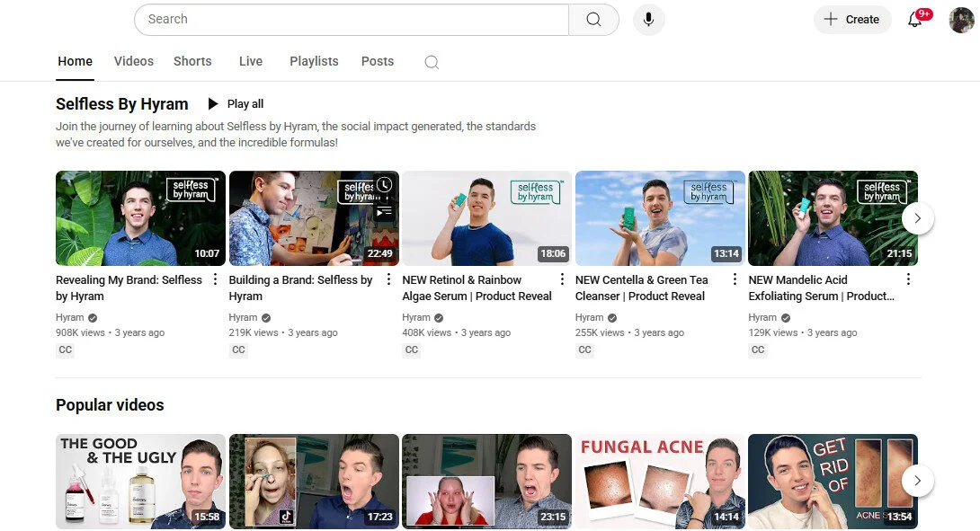
Task: Switch to the Shorts tab
Action: (192, 61)
